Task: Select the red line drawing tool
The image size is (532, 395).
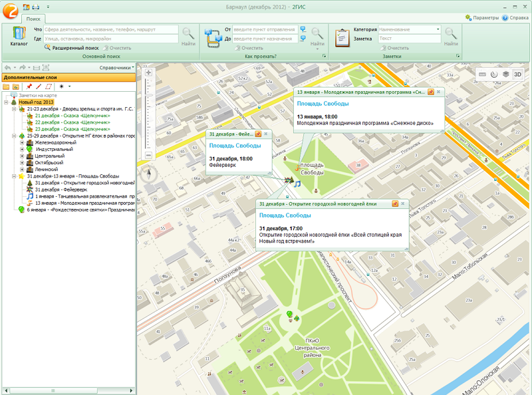Action: coord(39,86)
